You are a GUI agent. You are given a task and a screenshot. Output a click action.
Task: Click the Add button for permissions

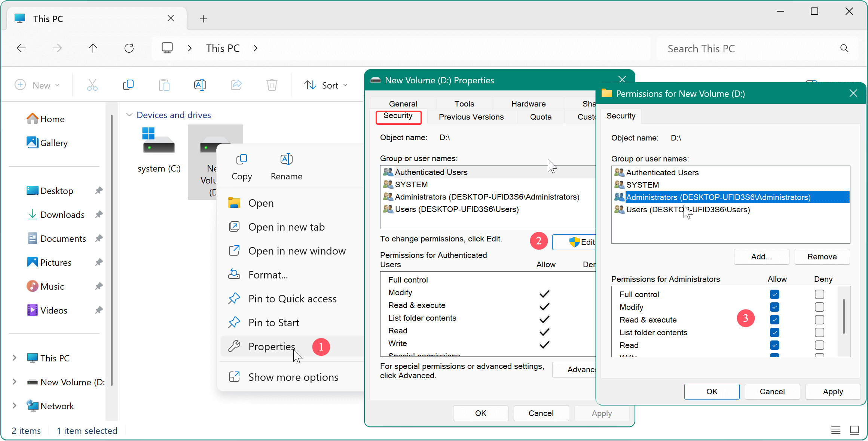[x=761, y=257]
